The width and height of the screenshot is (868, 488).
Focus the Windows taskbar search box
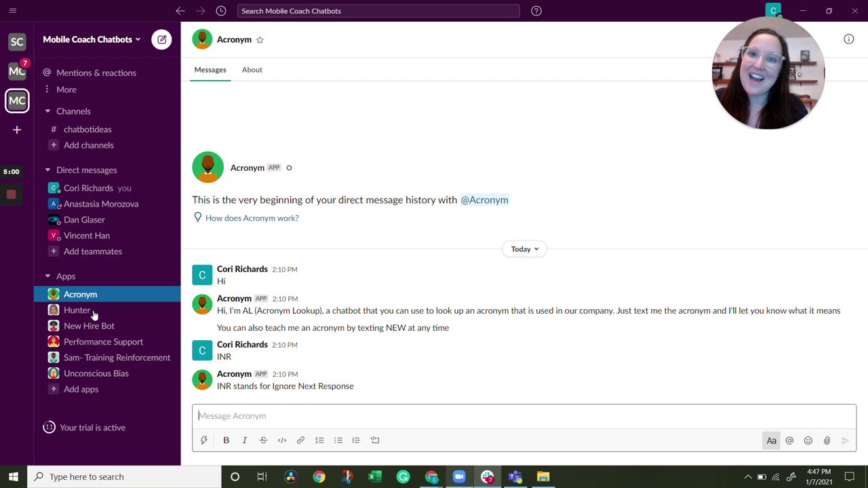pos(125,476)
